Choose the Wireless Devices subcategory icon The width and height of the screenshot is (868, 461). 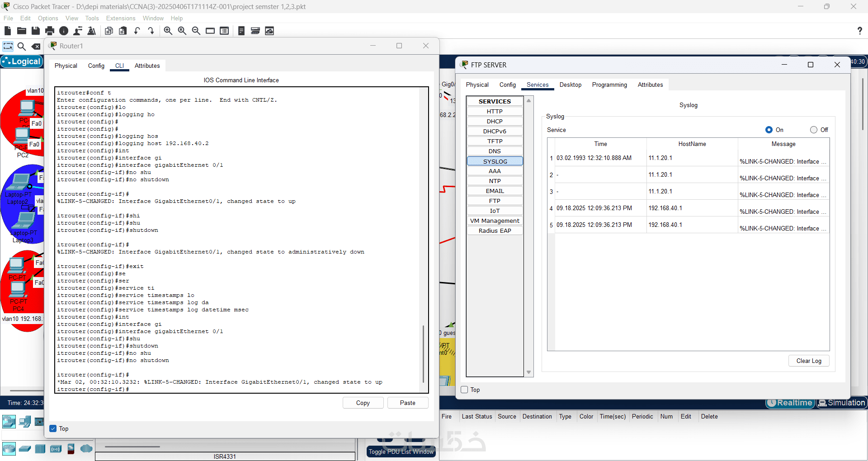56,449
